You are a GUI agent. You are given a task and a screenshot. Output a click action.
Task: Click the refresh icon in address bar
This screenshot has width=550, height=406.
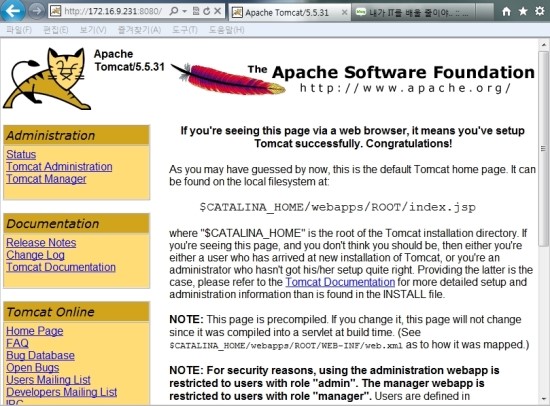(x=207, y=11)
